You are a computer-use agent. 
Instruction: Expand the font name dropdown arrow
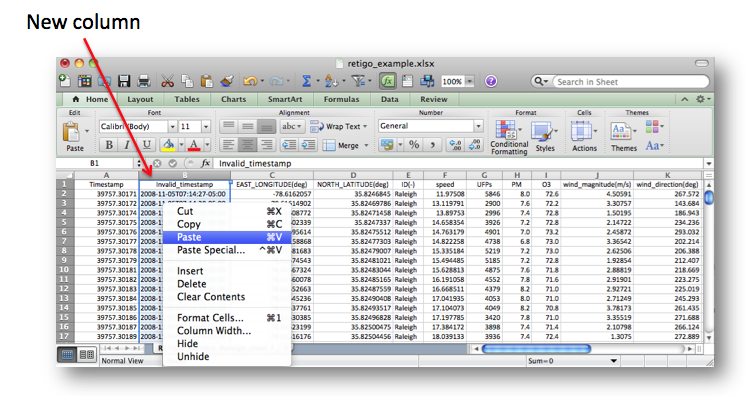click(172, 126)
